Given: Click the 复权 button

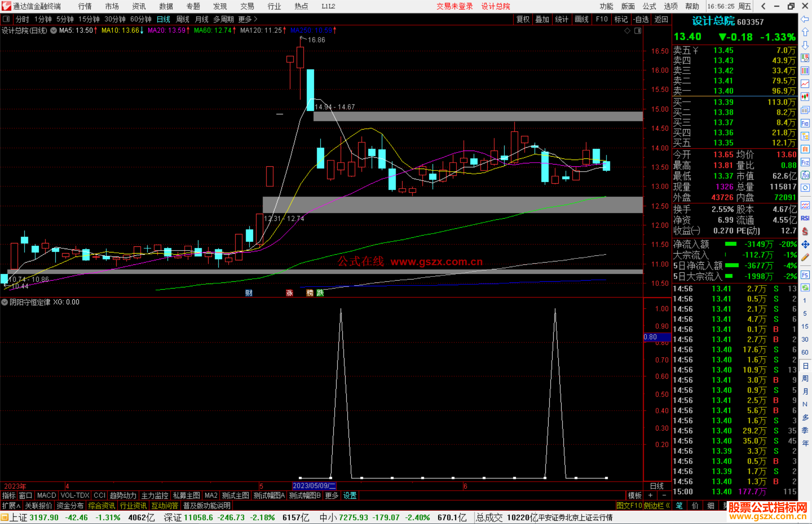Looking at the screenshot, I should pos(523,19).
